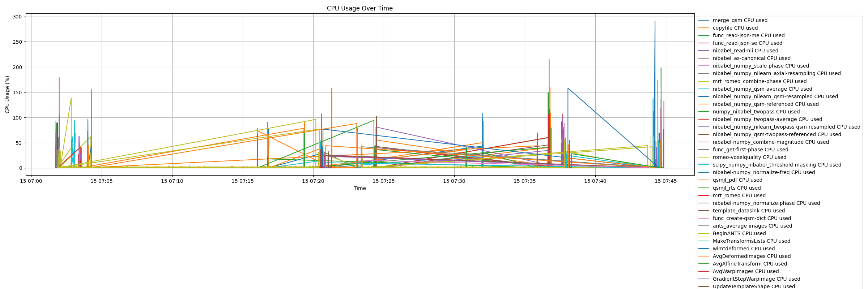
Task: Click the mrt_romeo_combine-phase CPU used legend label
Action: pyautogui.click(x=760, y=82)
